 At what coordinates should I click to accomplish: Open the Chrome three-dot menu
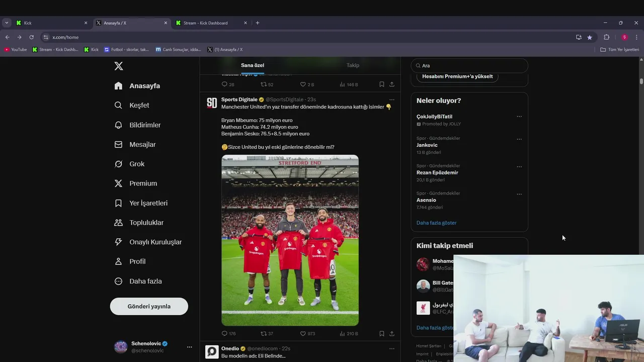point(636,37)
